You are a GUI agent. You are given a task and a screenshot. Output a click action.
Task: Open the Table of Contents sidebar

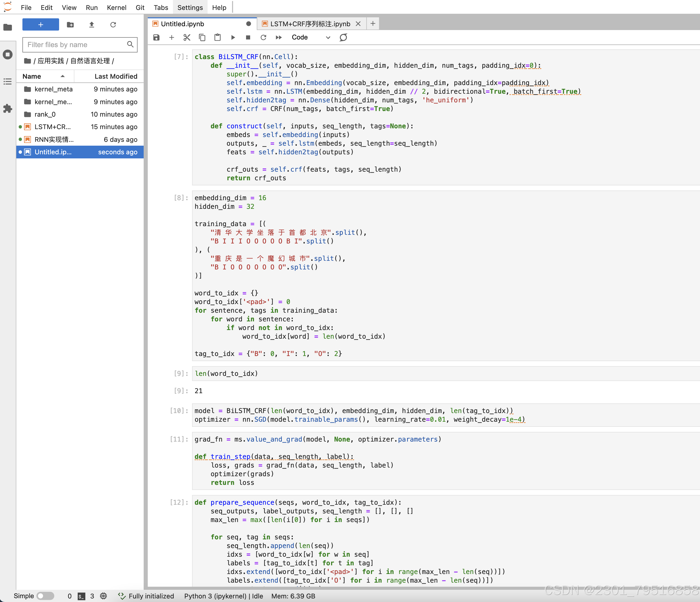7,81
